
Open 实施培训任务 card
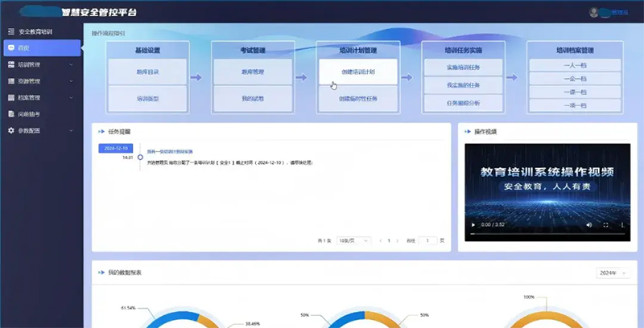tap(464, 68)
